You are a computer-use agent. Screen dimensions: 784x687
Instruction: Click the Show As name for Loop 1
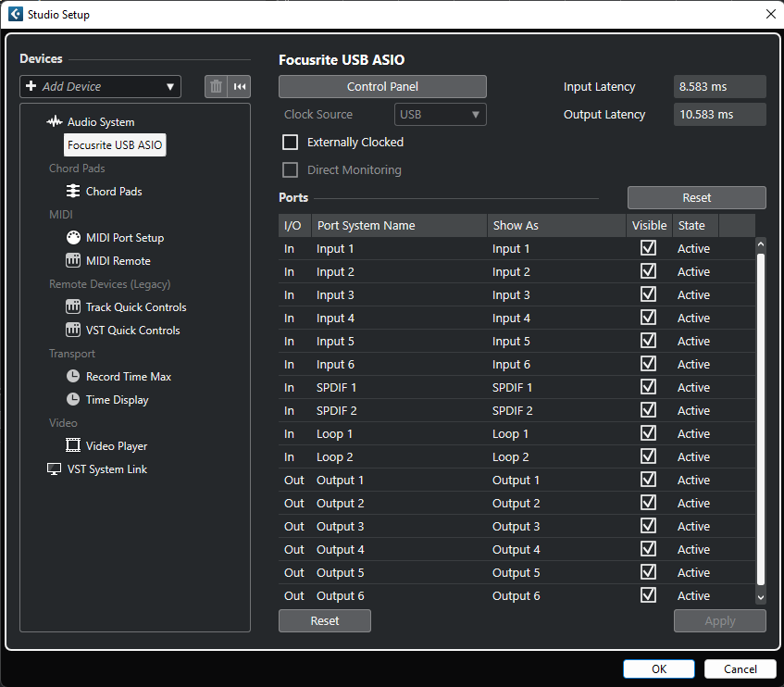click(x=510, y=433)
